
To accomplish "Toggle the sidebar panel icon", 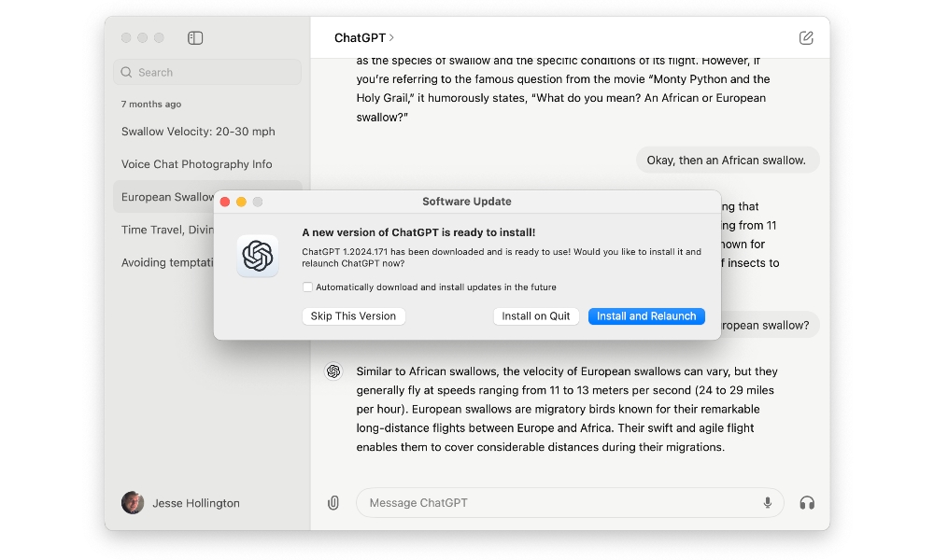I will pyautogui.click(x=195, y=38).
